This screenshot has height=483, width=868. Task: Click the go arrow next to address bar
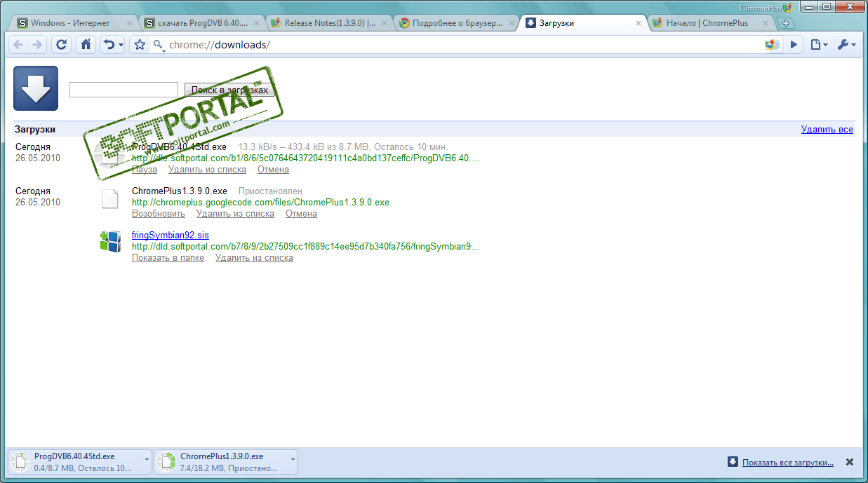794,45
